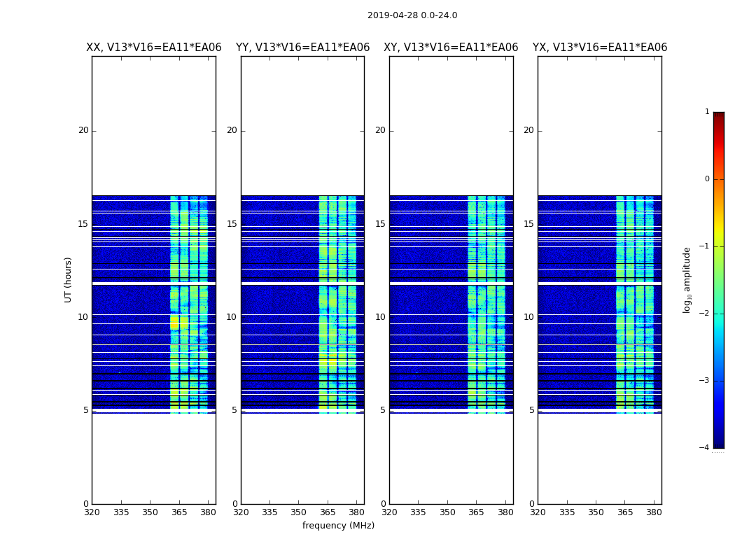
Task: Click the date title 2019-04-28 0.0-24.0
Action: (x=412, y=15)
